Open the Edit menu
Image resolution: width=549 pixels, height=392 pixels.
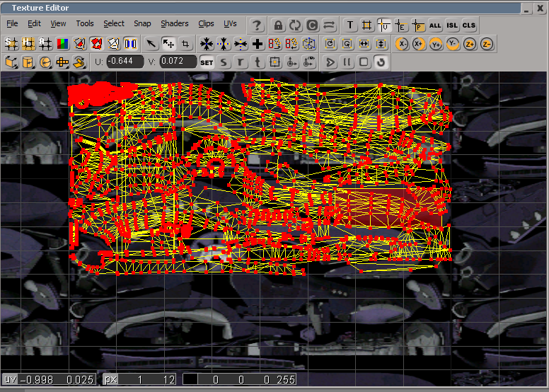tap(34, 23)
